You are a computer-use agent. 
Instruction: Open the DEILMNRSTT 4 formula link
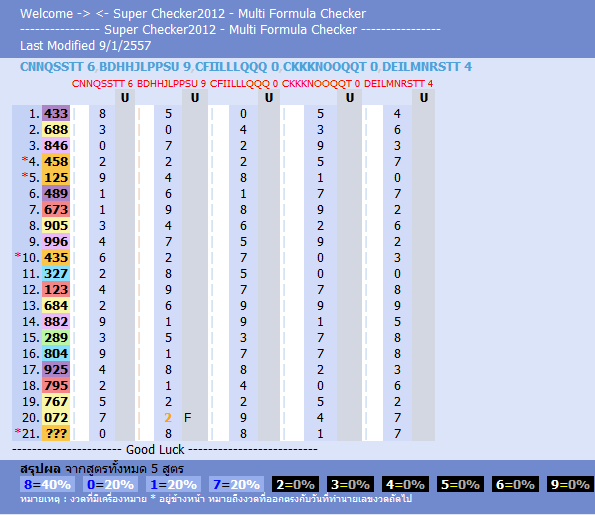(x=427, y=67)
